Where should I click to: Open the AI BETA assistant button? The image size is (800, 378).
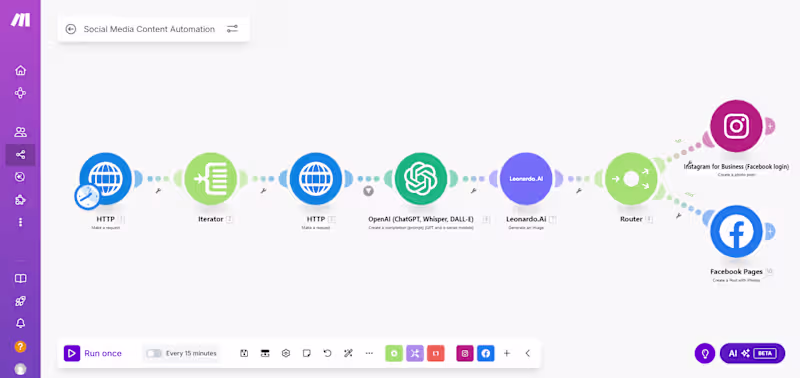[x=752, y=353]
